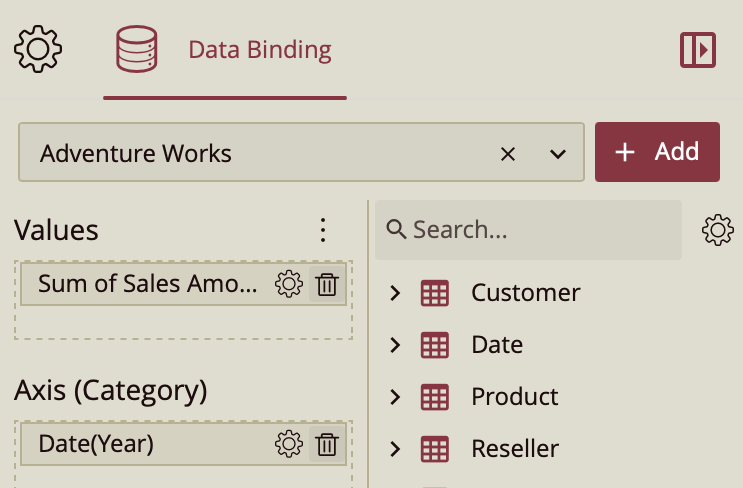This screenshot has width=743, height=488.
Task: Expand the Customer table node
Action: 395,293
